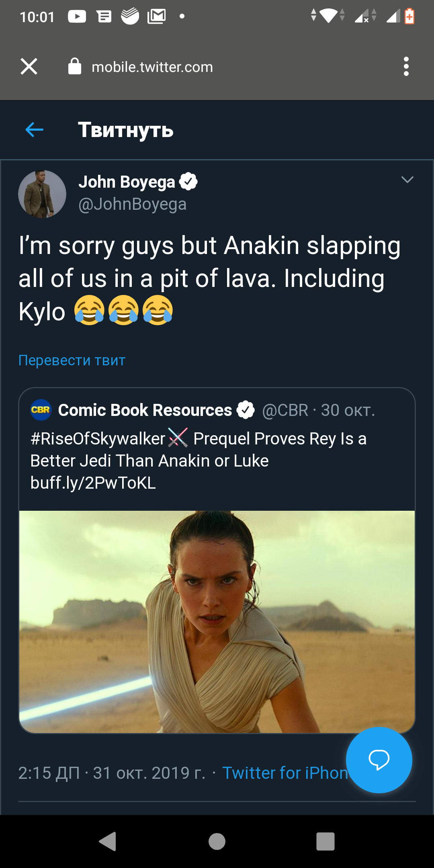Tap the mobile.twitter.com address text
This screenshot has width=434, height=868.
152,67
